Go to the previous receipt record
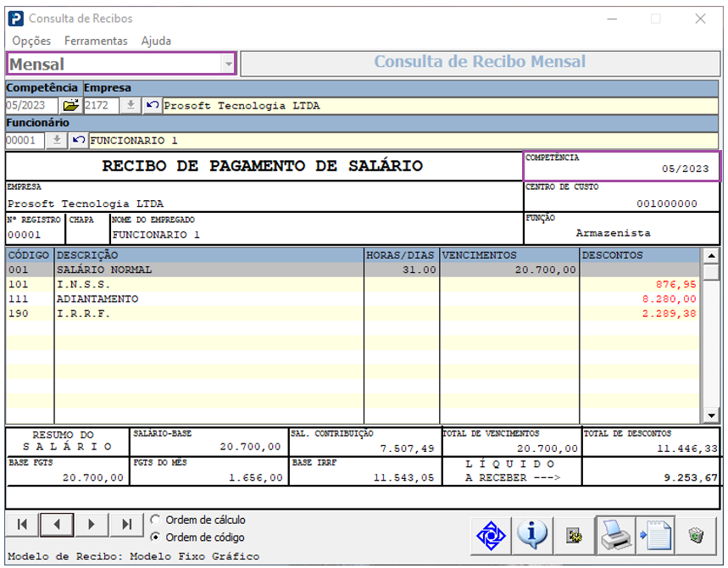The height and width of the screenshot is (568, 728). coord(57,525)
